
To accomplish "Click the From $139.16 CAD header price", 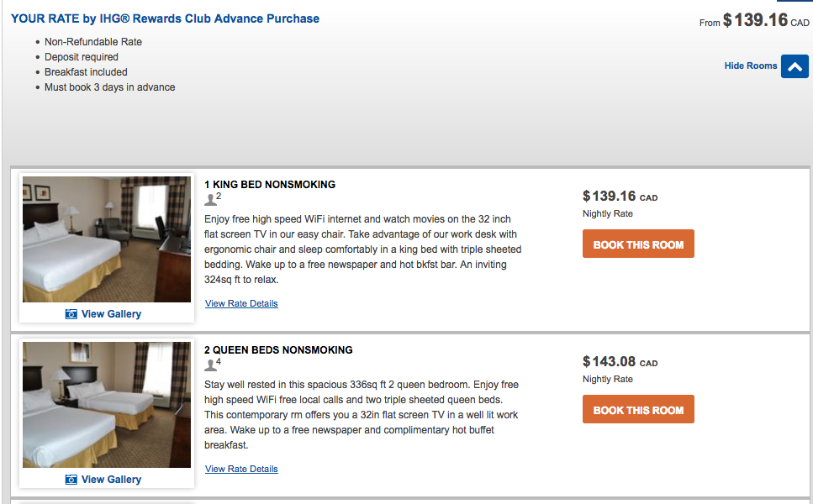I will click(x=754, y=21).
